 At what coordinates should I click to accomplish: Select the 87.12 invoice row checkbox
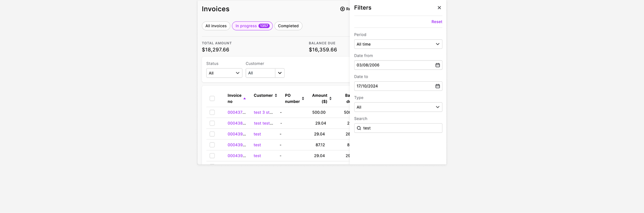pos(212,145)
